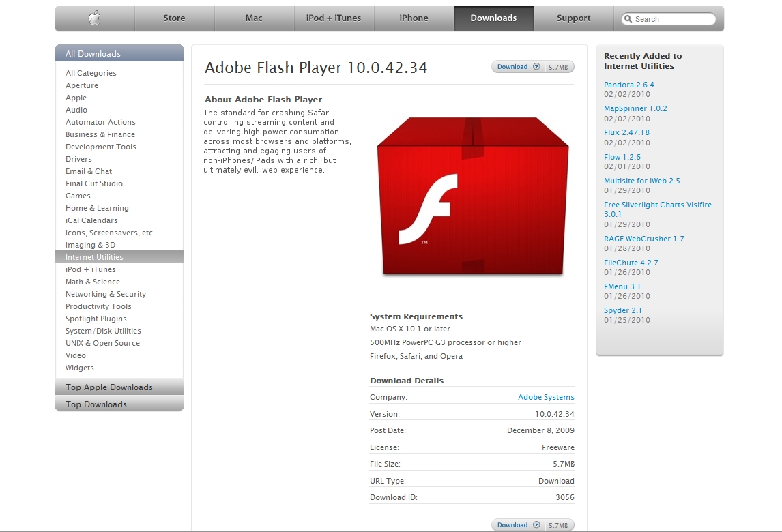Open the Business & Finance category
The image size is (782, 532).
pos(100,134)
